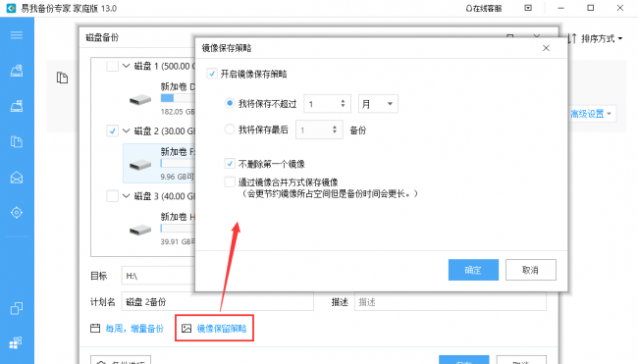Open the 高级设置 dropdown

[591, 114]
